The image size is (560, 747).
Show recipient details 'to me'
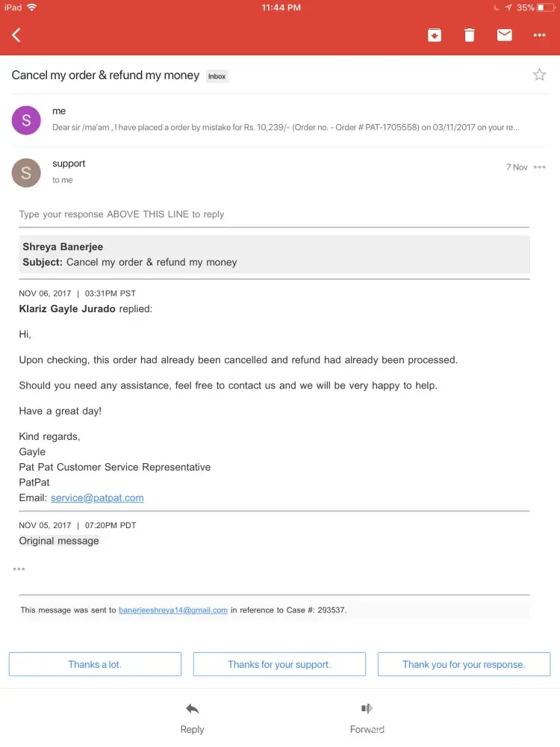63,180
